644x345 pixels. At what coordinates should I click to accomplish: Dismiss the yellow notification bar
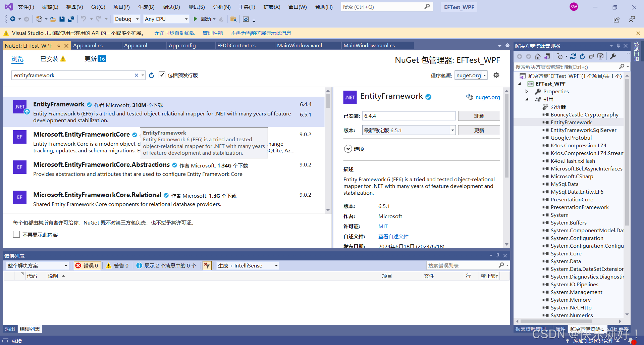[x=638, y=33]
